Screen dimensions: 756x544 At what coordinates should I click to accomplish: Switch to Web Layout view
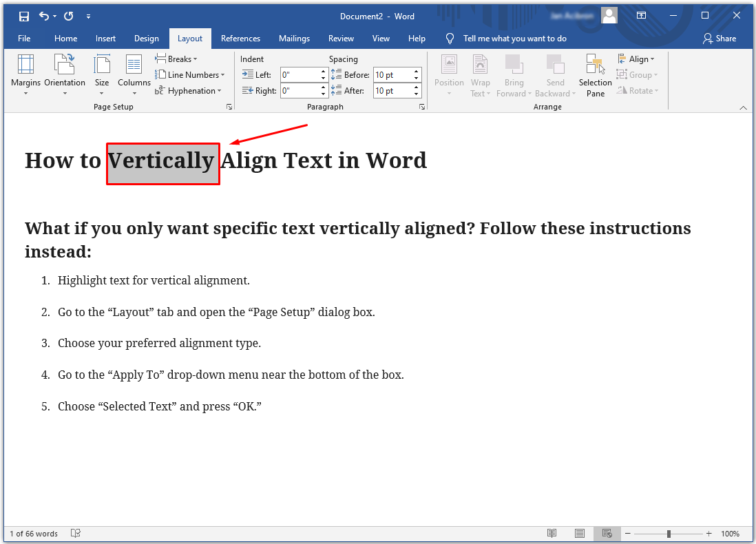pos(607,534)
